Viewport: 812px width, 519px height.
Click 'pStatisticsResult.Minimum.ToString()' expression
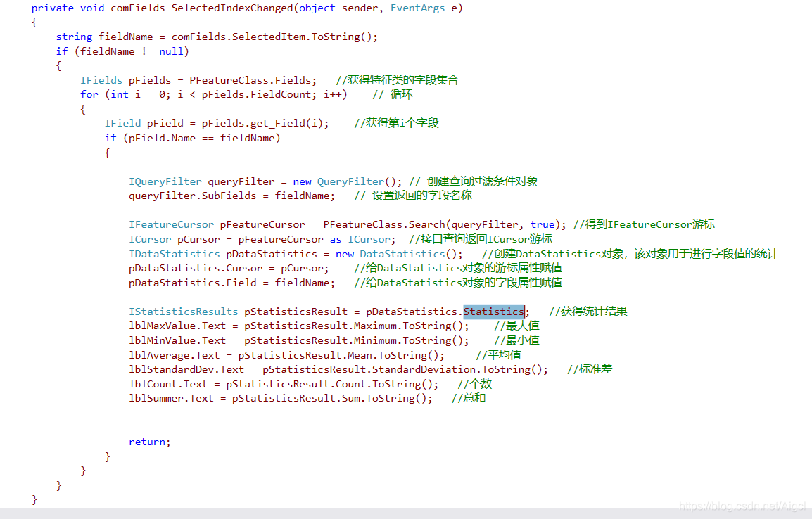[354, 340]
